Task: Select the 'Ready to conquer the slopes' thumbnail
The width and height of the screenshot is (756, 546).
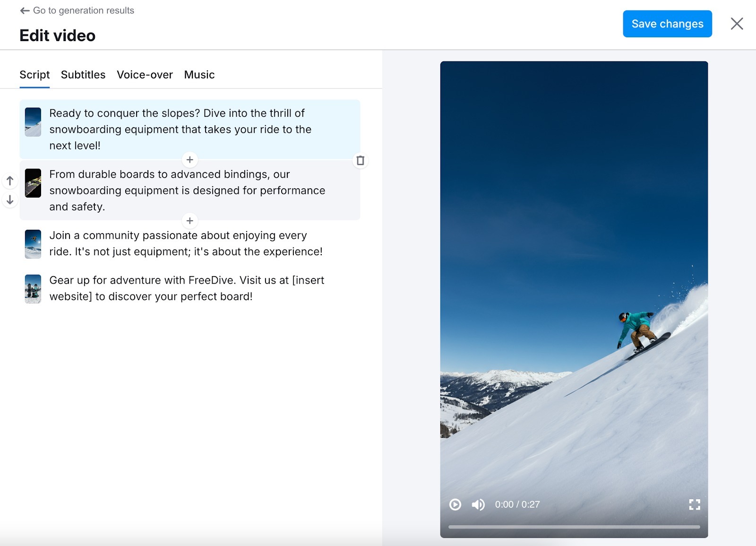Action: tap(33, 122)
